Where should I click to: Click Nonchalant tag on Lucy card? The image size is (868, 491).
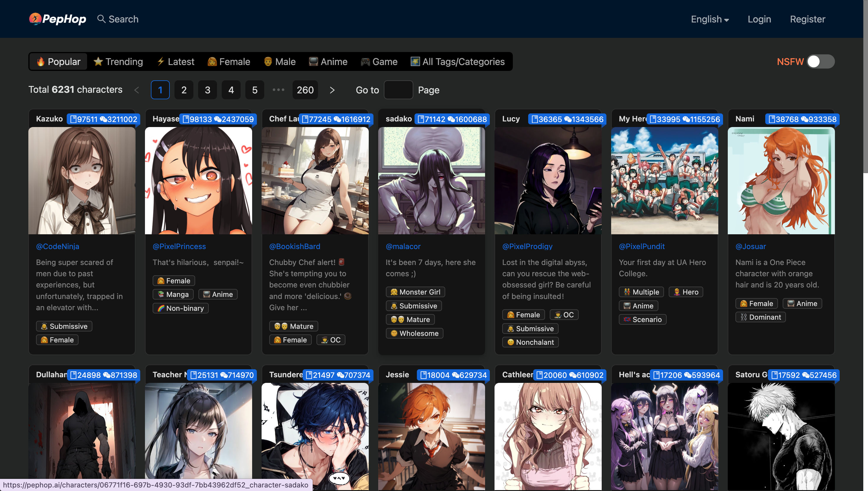530,343
